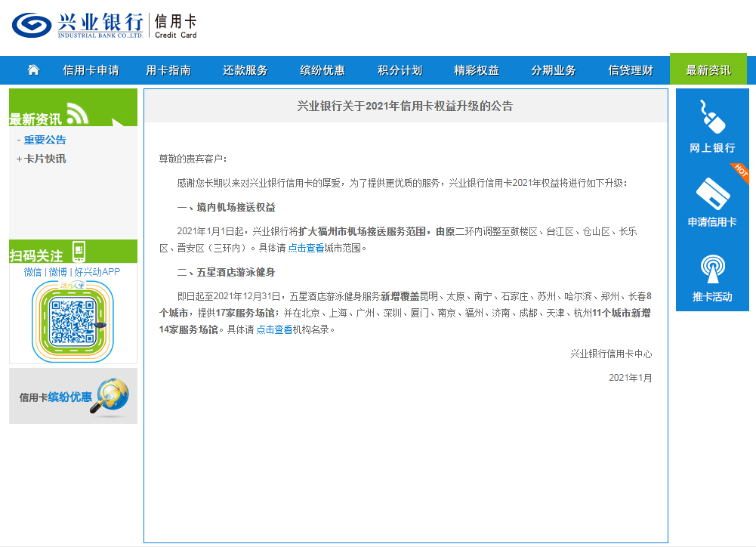The width and height of the screenshot is (756, 547).
Task: Open 信用卡申请 menu
Action: coord(91,70)
